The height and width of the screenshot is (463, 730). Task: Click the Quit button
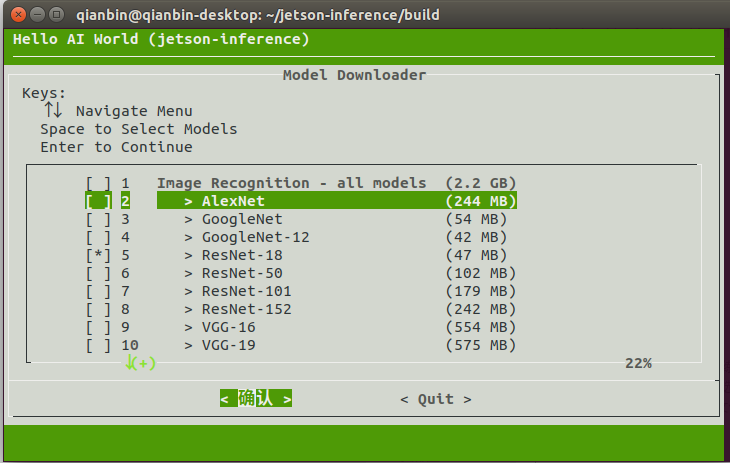436,400
